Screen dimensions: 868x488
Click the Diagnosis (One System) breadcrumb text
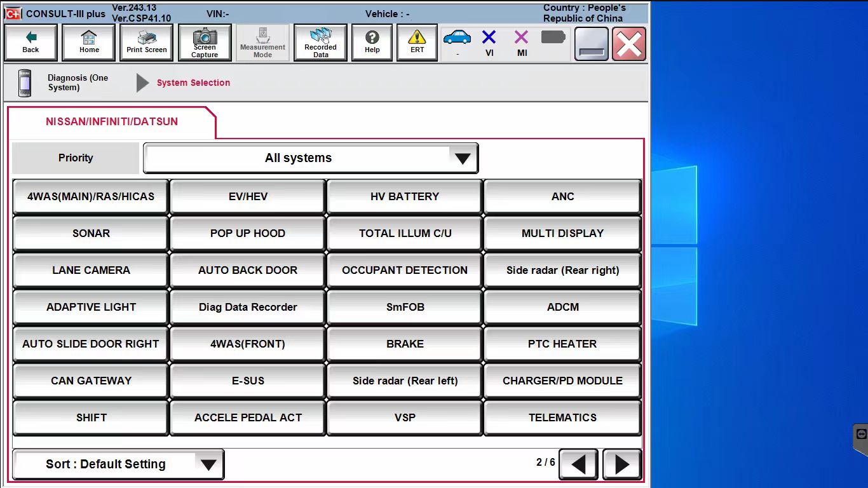[78, 83]
